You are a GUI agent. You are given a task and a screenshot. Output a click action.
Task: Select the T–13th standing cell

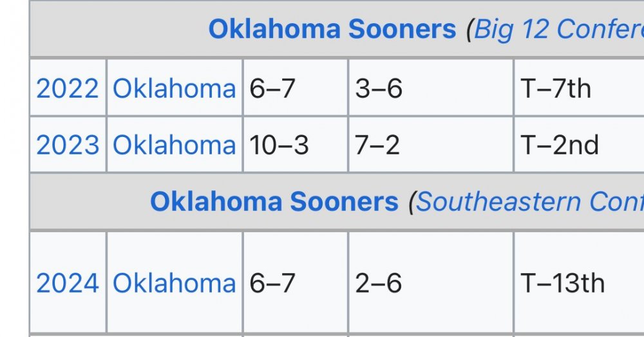click(x=563, y=283)
